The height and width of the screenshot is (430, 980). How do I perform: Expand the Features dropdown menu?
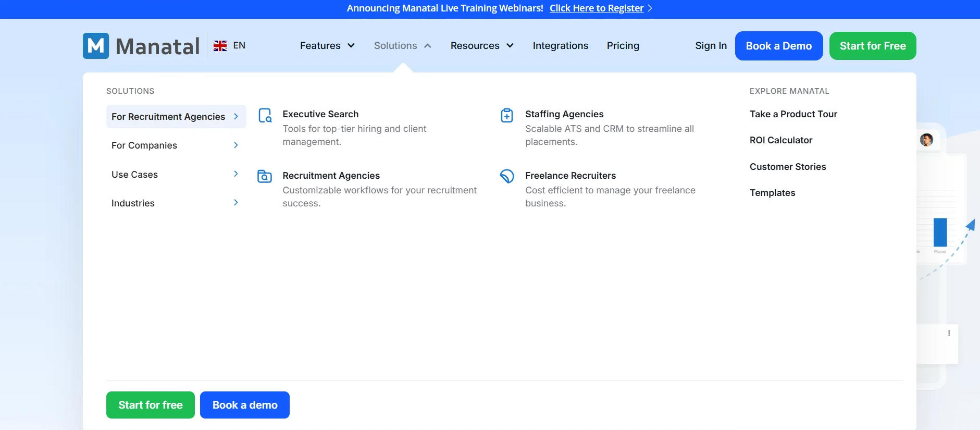327,46
